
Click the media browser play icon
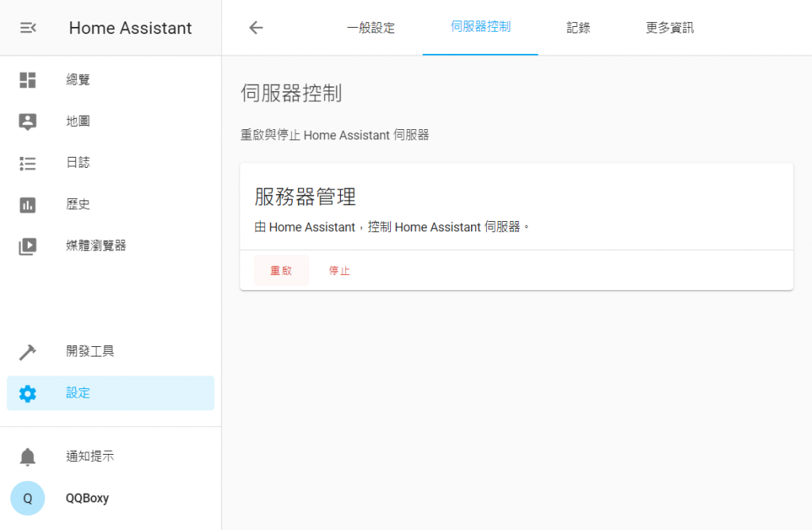[x=28, y=246]
